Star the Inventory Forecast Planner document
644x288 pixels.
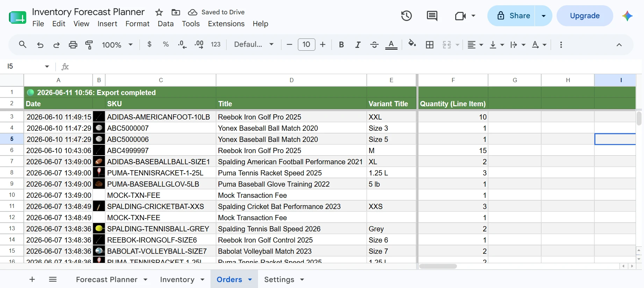coord(159,12)
